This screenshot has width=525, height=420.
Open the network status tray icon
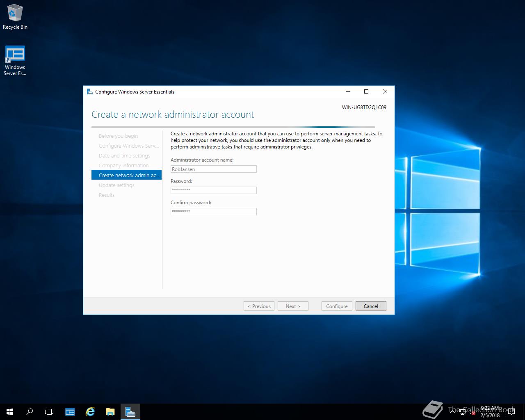point(462,412)
